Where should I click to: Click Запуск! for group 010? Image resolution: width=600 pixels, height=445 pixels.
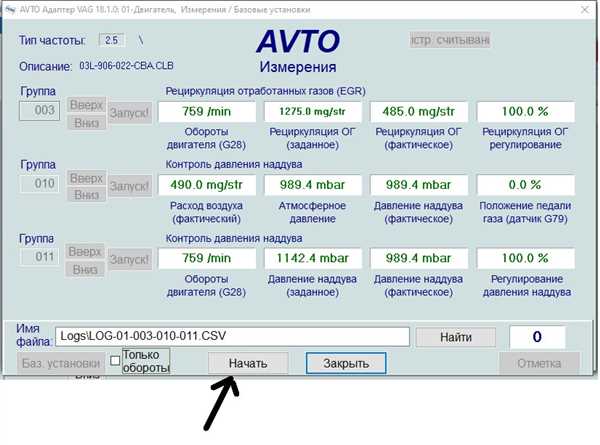[130, 186]
